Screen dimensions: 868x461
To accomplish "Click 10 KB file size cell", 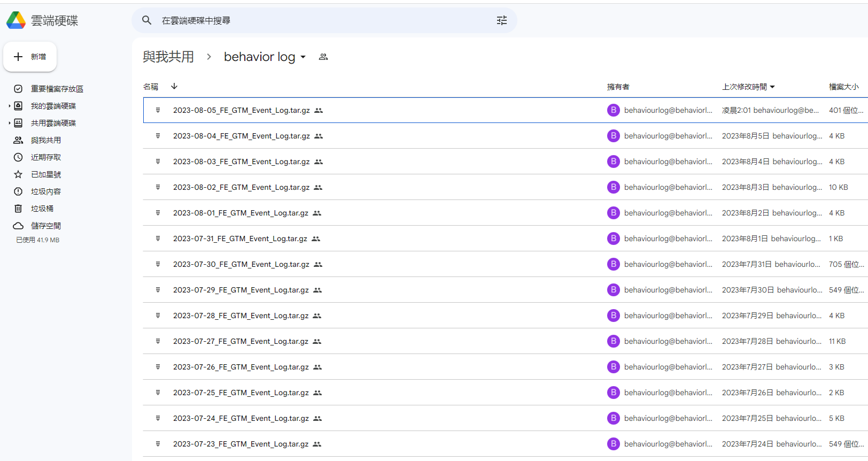I will pos(839,187).
